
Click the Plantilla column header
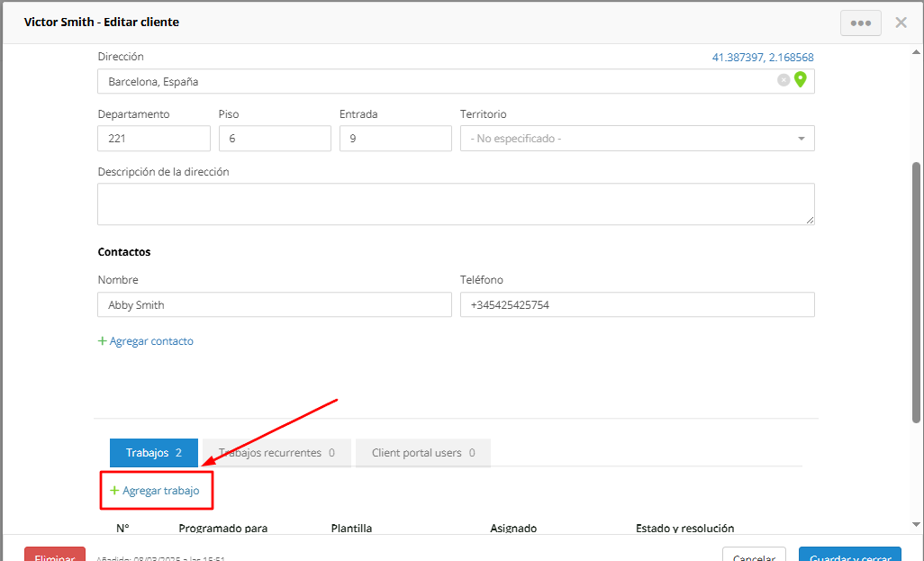pyautogui.click(x=351, y=528)
